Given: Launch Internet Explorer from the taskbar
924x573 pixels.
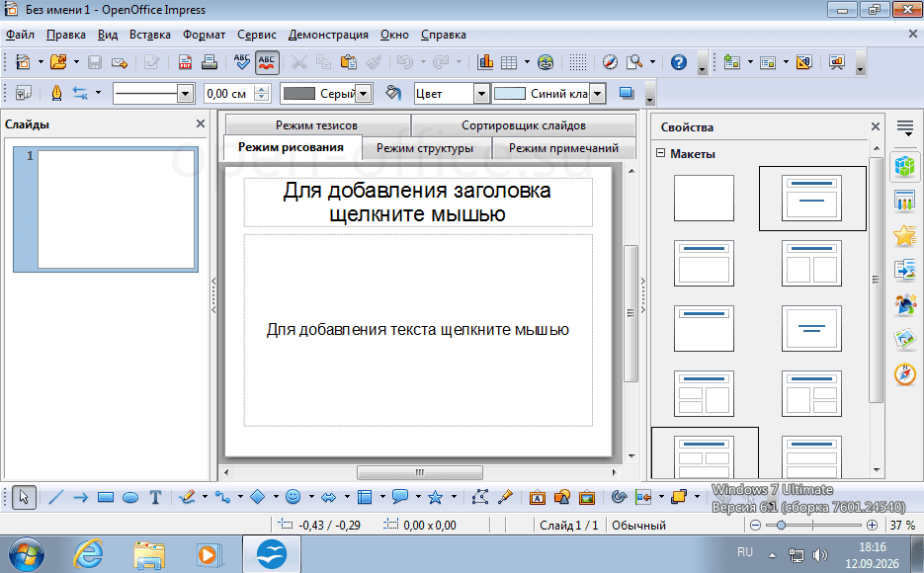Looking at the screenshot, I should (88, 555).
